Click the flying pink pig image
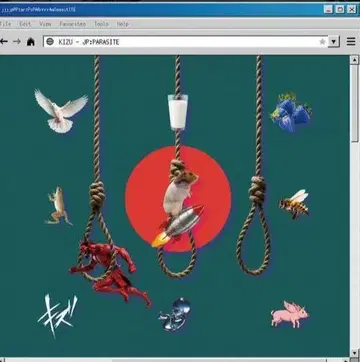The width and height of the screenshot is (360, 362). (x=290, y=314)
